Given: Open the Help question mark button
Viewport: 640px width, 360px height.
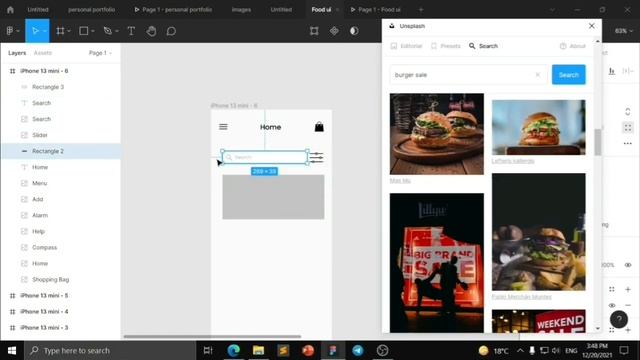Looking at the screenshot, I should (619, 319).
